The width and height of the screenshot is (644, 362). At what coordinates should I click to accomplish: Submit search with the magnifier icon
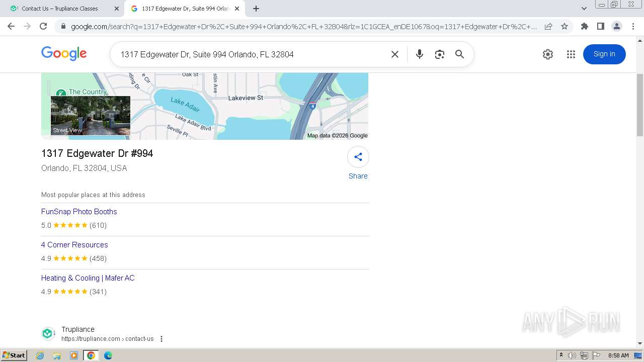[x=459, y=54]
